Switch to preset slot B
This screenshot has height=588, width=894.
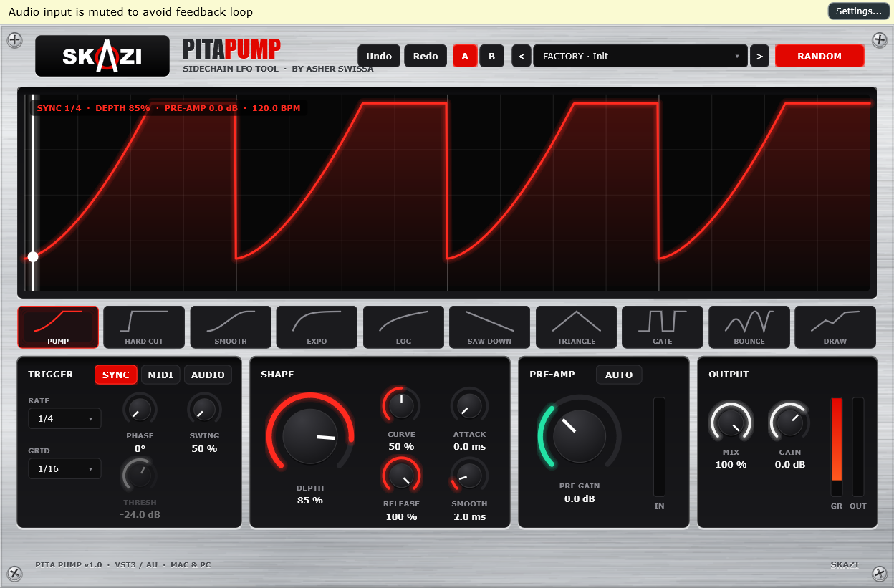coord(491,56)
